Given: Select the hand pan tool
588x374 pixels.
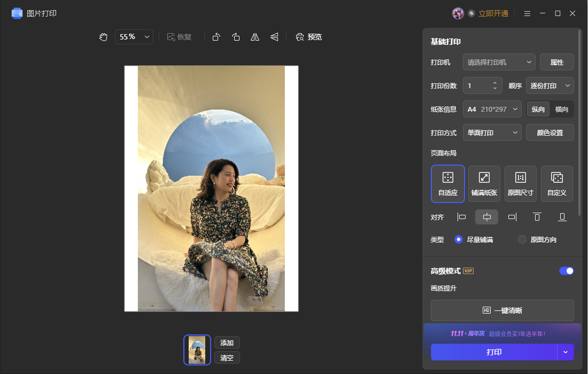Looking at the screenshot, I should (103, 37).
